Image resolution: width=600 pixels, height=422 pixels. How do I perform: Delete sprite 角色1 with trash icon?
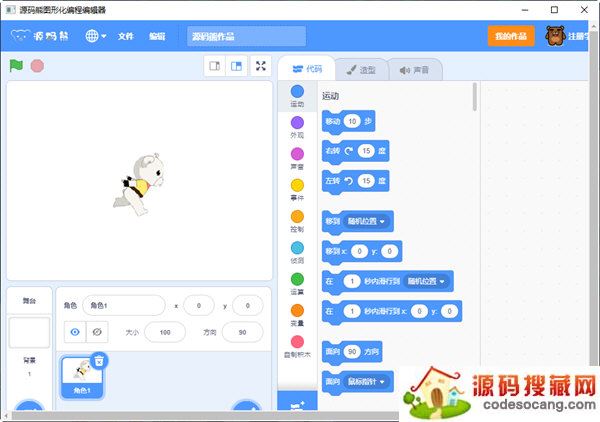click(99, 360)
